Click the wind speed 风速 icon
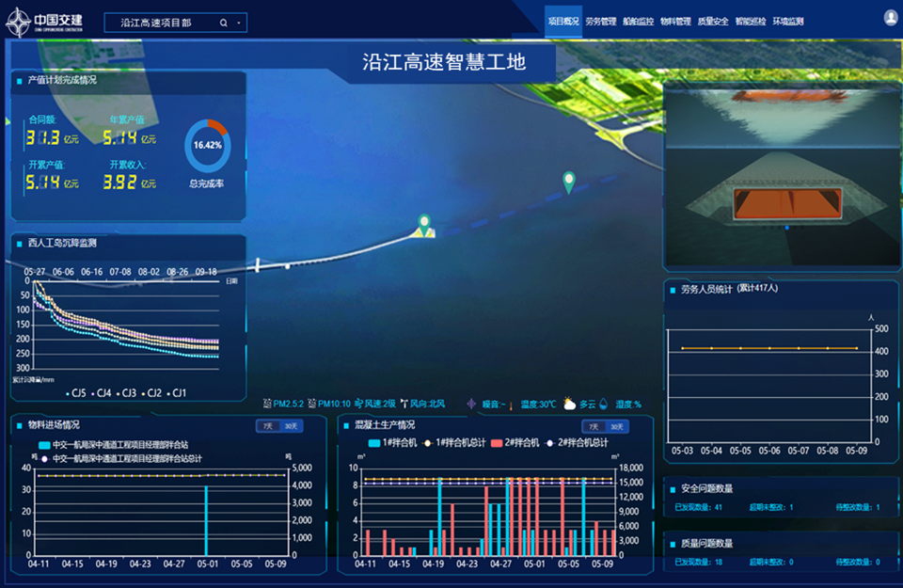 pyautogui.click(x=359, y=405)
